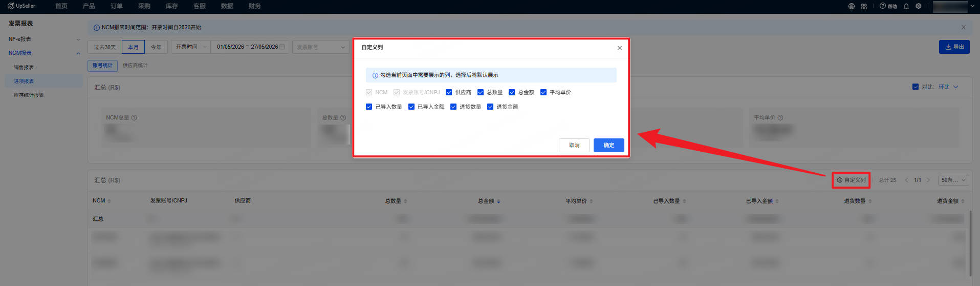This screenshot has width=980, height=286.
Task: Click help icon next to NCM总量
Action: point(134,117)
